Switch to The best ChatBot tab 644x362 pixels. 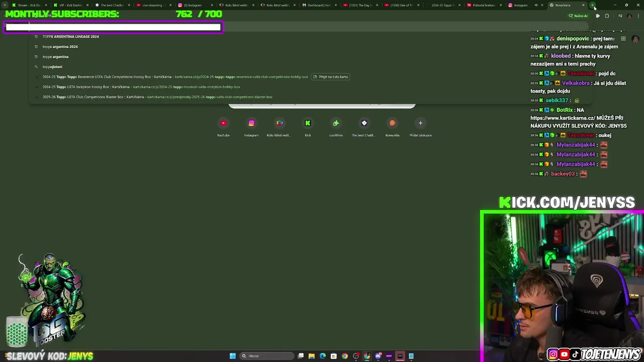click(x=112, y=5)
